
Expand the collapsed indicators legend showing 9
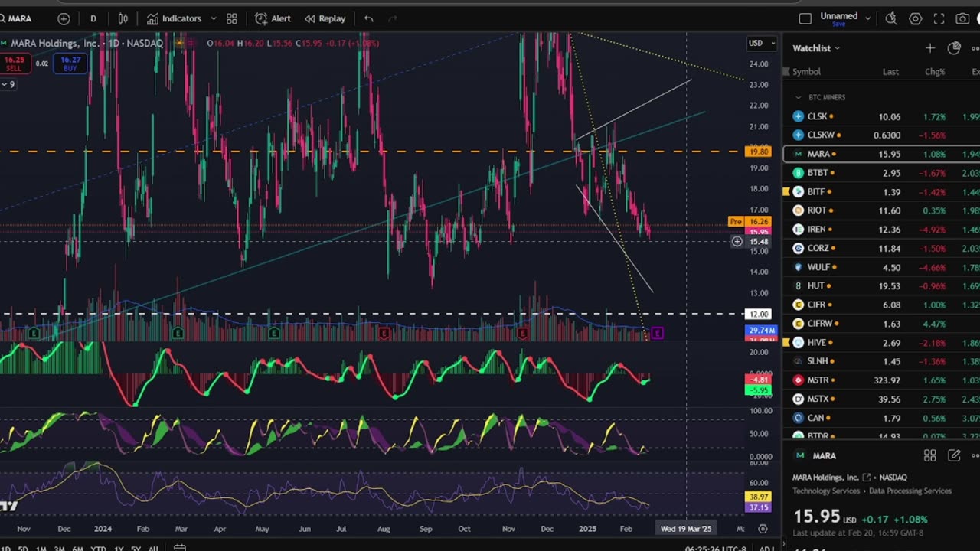(8, 84)
